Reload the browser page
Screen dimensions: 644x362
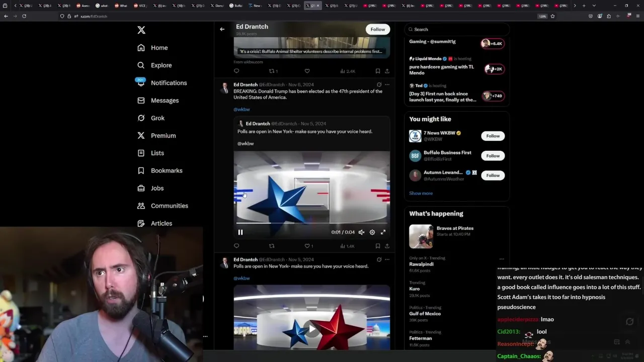24,16
